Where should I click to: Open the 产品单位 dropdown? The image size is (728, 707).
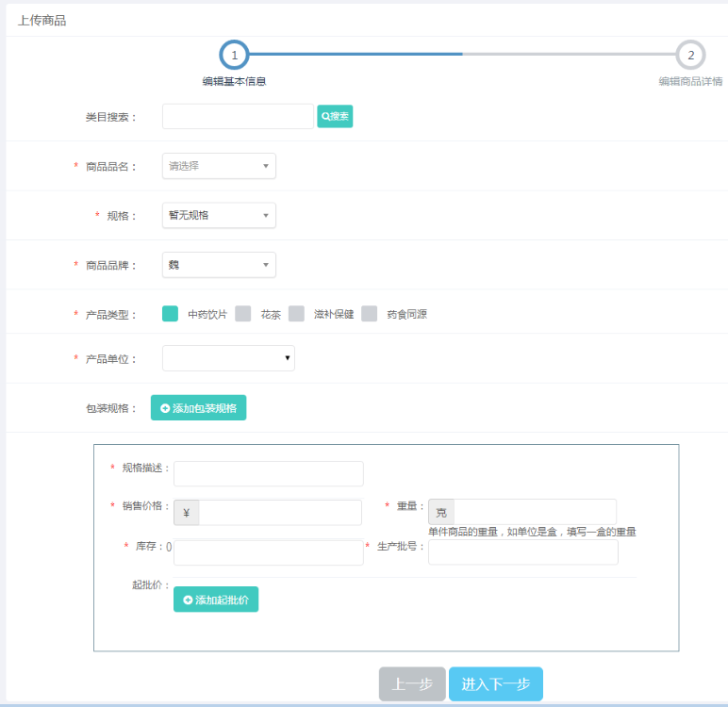228,358
